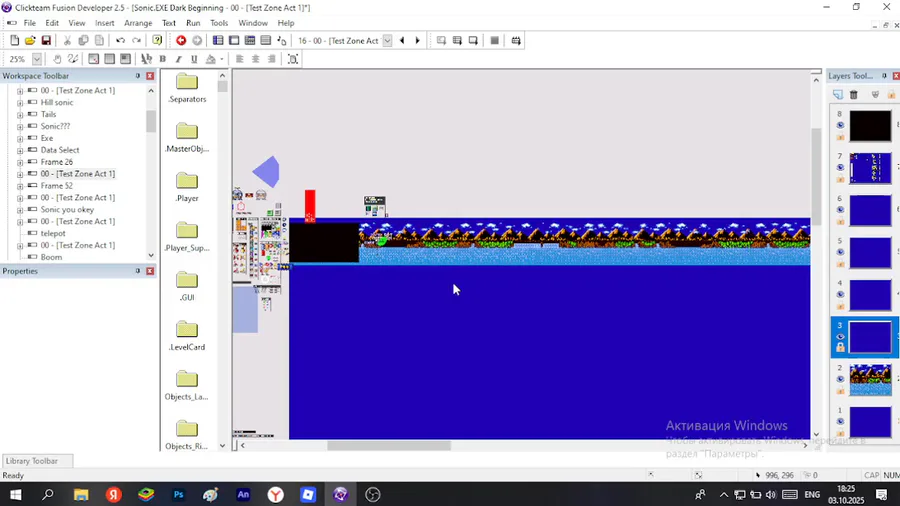Select the hand pan tool icon

point(57,59)
